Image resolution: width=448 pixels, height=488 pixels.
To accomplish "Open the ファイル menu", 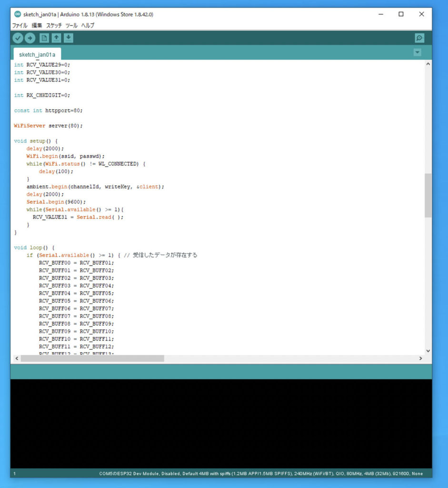I will [20, 26].
